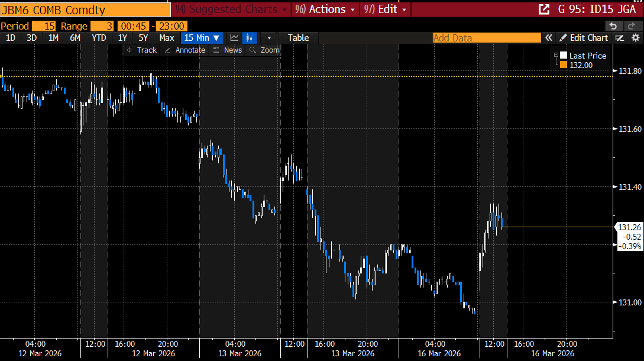Undo the last chart change
644x361 pixels.
(613, 26)
